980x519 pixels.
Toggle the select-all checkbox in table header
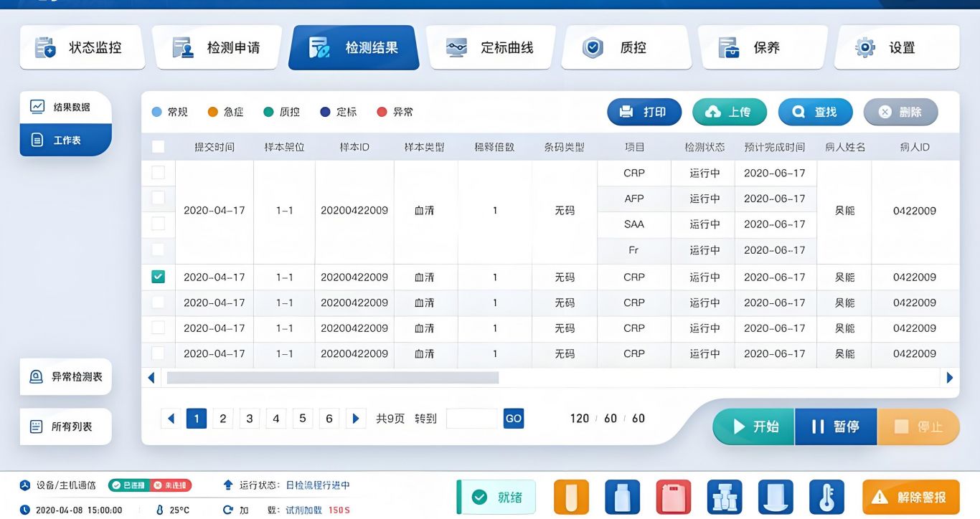pos(158,147)
